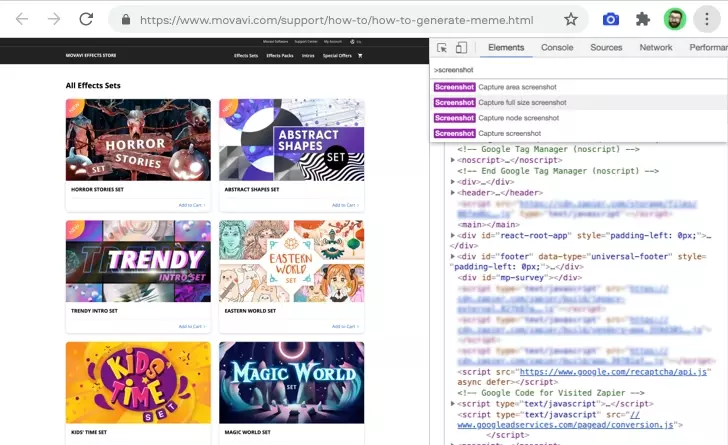
Task: Select the main element row
Action: point(488,224)
